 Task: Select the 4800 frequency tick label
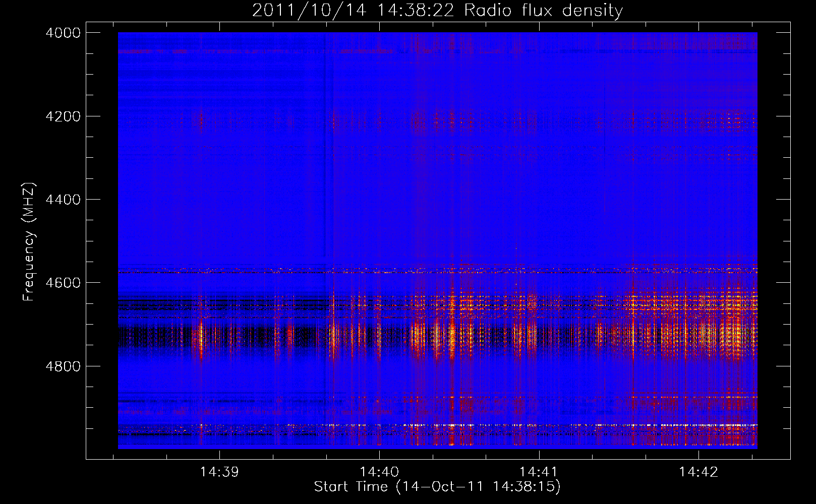pyautogui.click(x=63, y=366)
